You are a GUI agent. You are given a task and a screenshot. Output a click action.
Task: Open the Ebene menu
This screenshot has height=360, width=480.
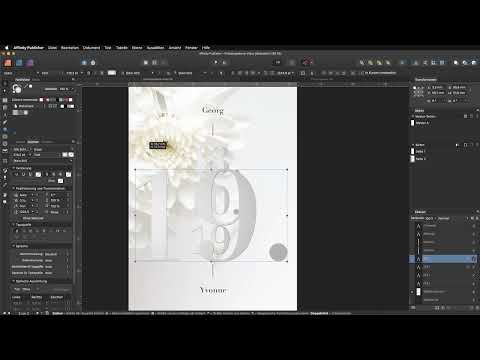coord(137,48)
